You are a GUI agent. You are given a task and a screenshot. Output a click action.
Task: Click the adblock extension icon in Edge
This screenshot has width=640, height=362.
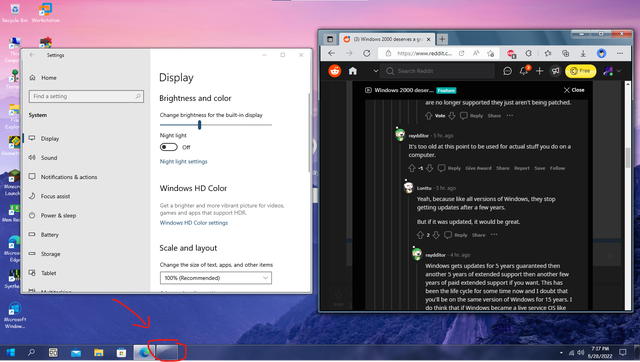pyautogui.click(x=511, y=53)
